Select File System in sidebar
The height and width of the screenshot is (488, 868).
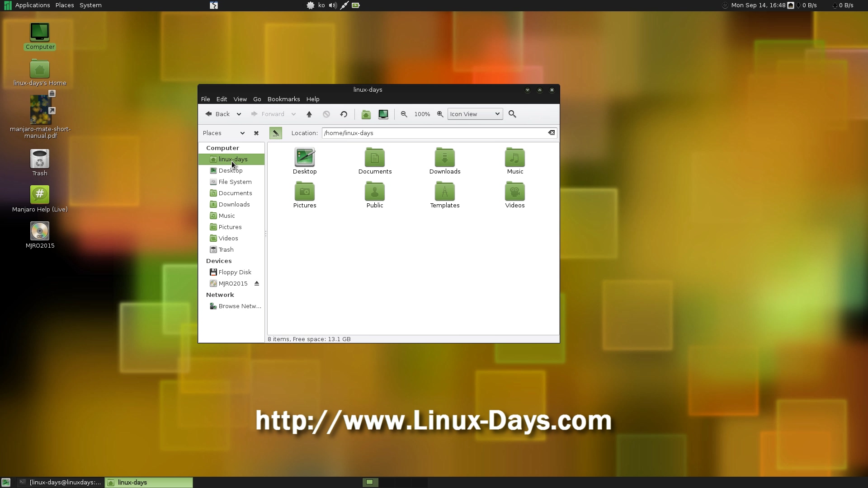click(x=231, y=182)
